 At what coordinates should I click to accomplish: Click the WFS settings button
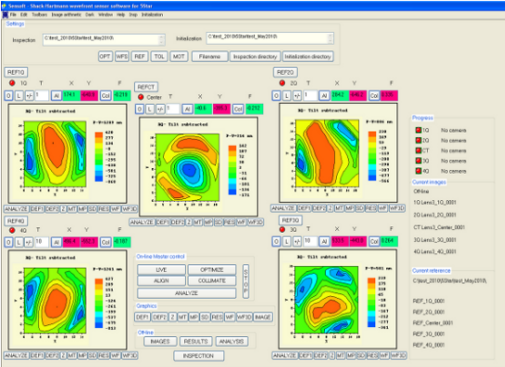pyautogui.click(x=122, y=56)
